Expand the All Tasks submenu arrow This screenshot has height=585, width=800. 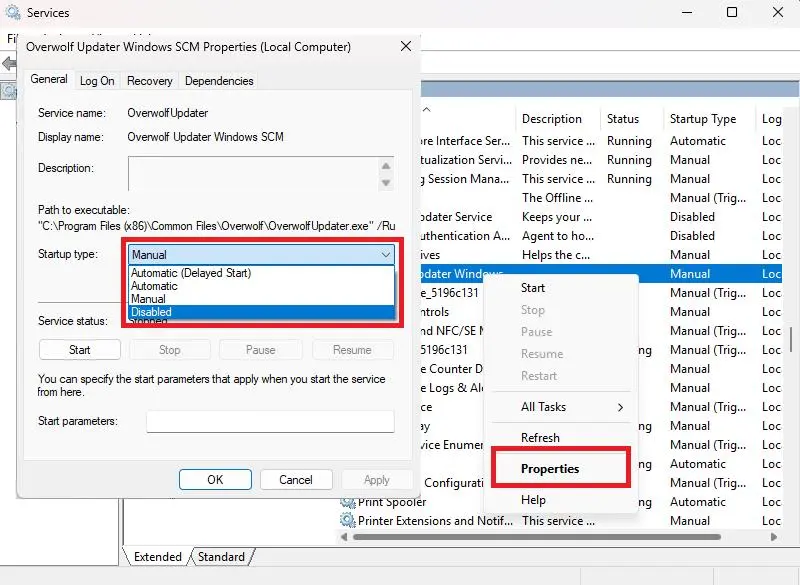click(620, 407)
